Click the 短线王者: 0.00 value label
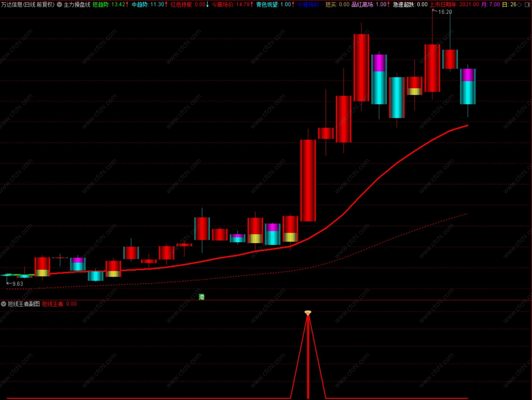532x400 pixels. [59, 304]
